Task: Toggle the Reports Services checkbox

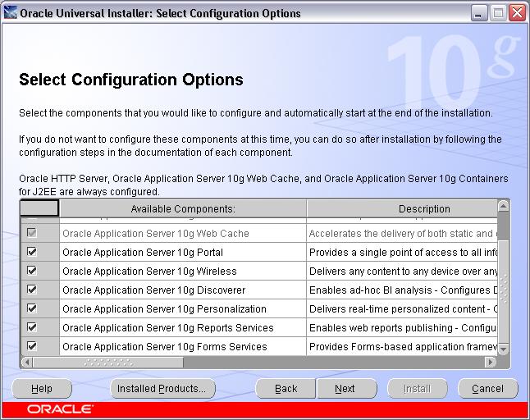Action: tap(32, 327)
